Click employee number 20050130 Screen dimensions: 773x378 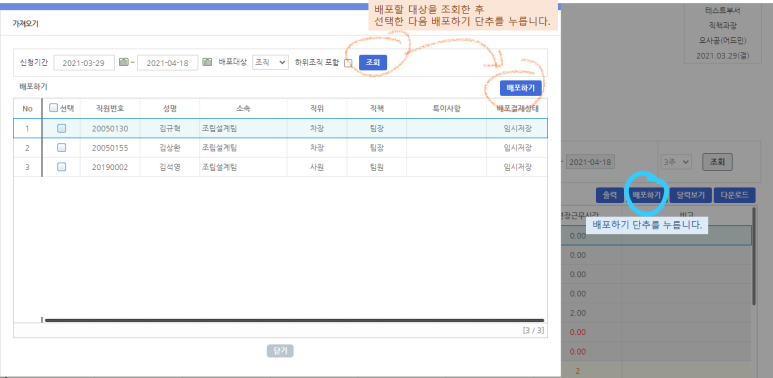pos(110,129)
